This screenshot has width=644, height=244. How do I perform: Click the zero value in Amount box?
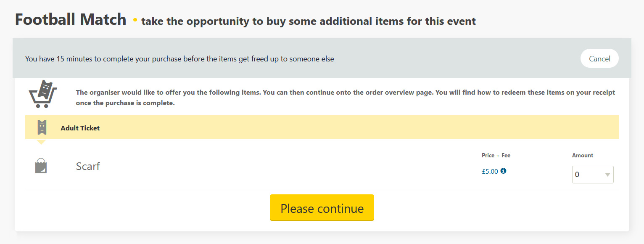[577, 175]
